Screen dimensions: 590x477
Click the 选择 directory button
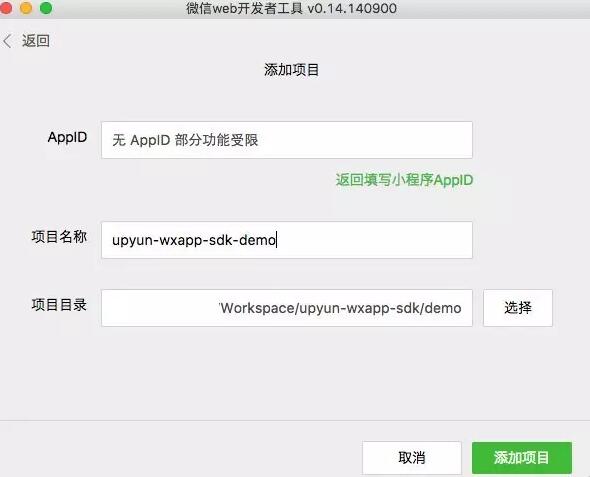[x=518, y=308]
